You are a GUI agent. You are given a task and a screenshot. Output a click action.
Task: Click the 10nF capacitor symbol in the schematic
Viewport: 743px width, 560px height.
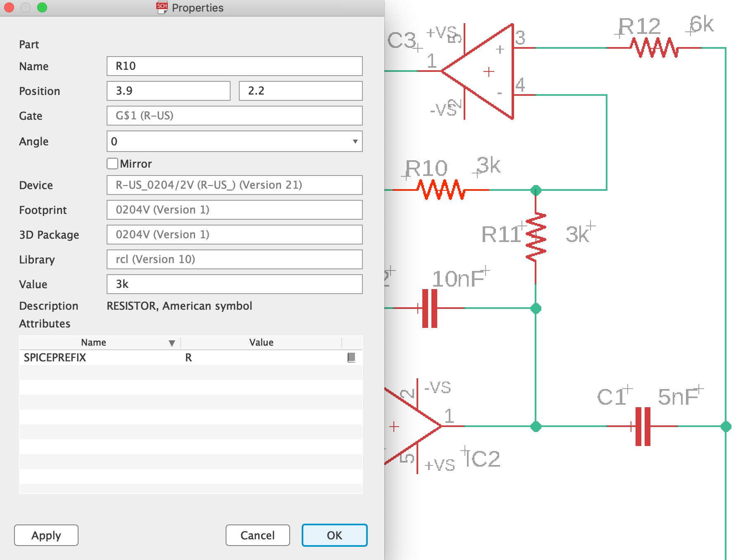click(x=430, y=307)
